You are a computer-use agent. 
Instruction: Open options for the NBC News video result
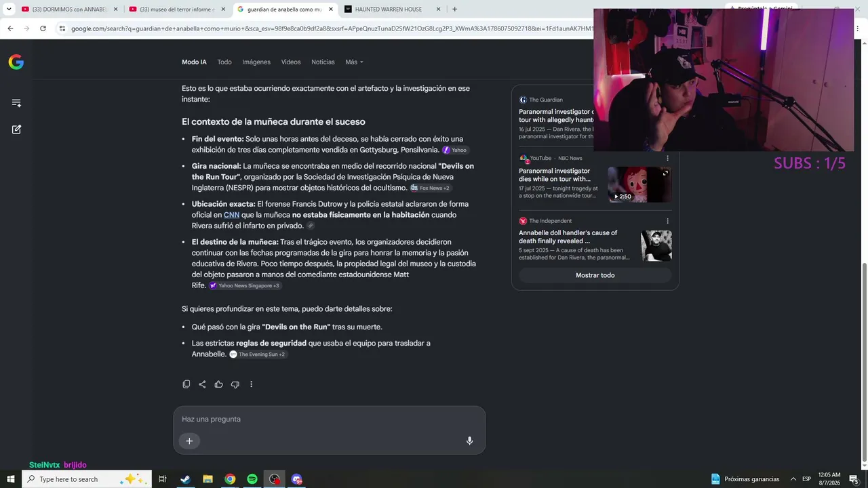coord(667,159)
